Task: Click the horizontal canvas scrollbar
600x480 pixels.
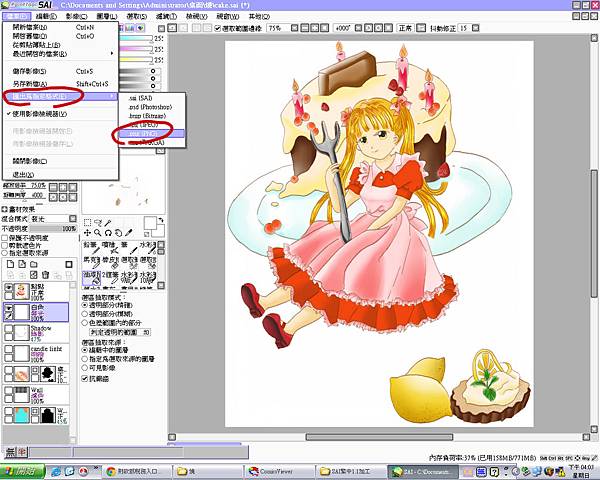Action: (379, 437)
